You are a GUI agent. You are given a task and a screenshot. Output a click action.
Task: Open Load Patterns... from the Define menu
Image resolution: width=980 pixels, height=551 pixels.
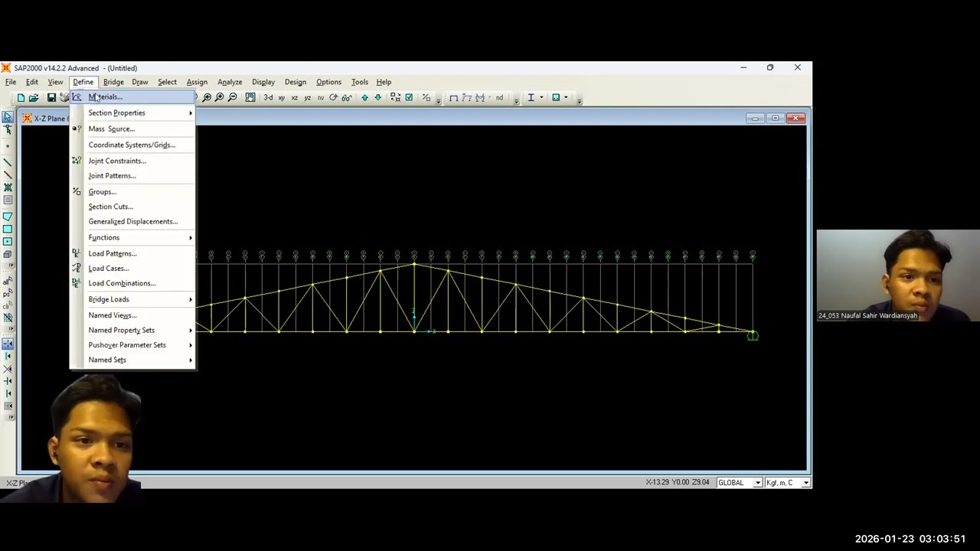click(132, 253)
